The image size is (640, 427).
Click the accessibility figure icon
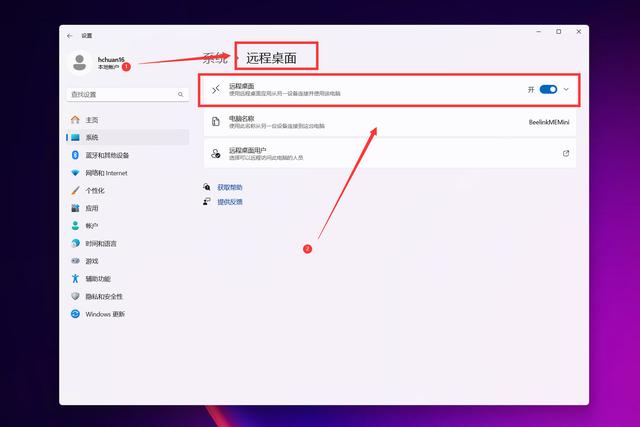(x=75, y=278)
